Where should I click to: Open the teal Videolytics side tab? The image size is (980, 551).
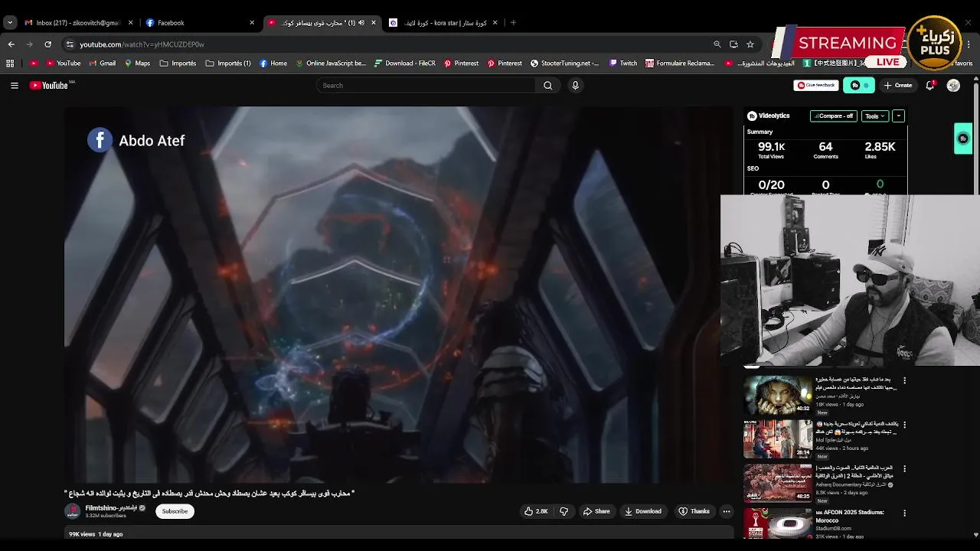pos(963,139)
